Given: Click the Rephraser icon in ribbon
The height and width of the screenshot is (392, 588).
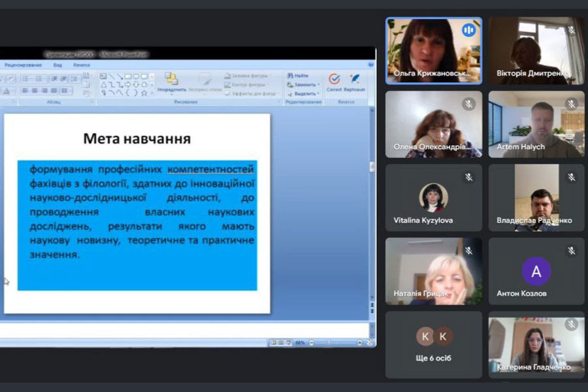Looking at the screenshot, I should click(354, 80).
